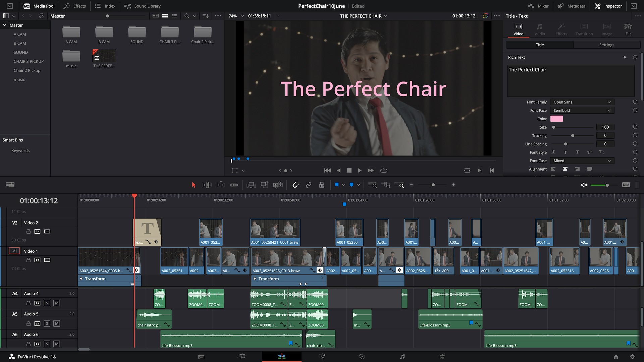Open the Audio tab in Inspector

(540, 29)
